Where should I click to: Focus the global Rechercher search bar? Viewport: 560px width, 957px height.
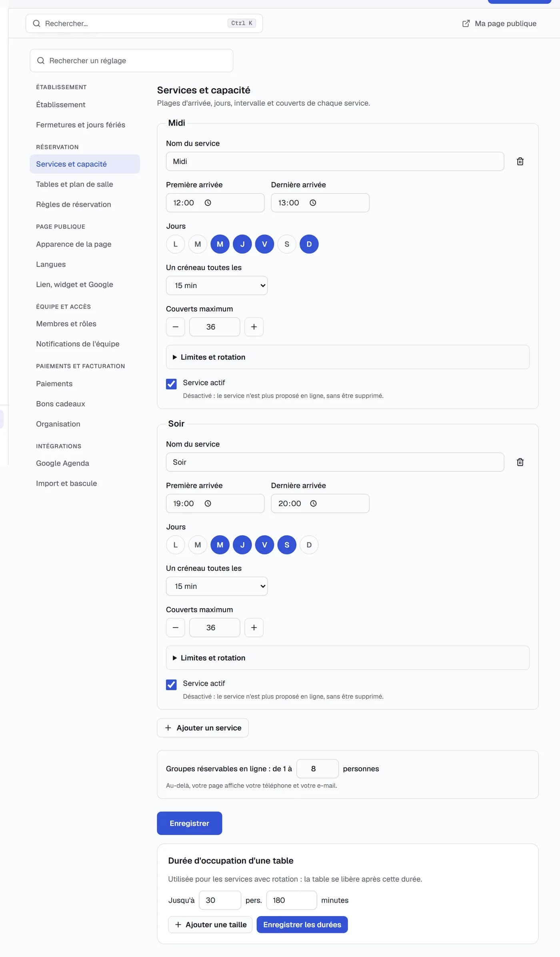[x=144, y=24]
